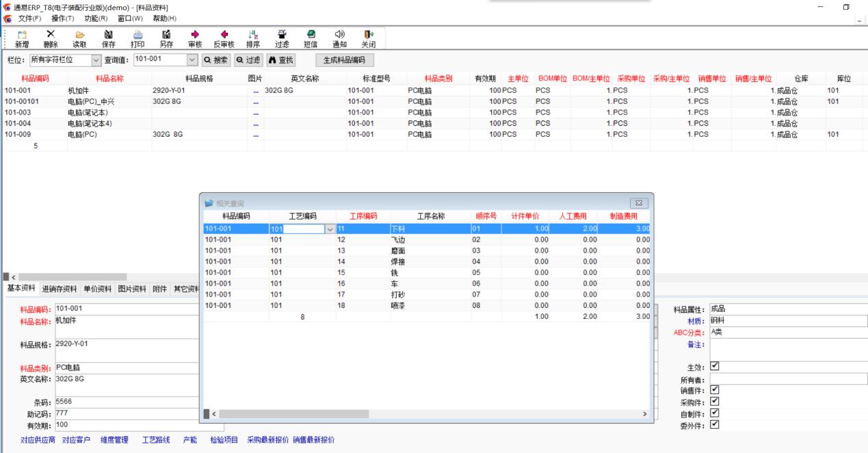This screenshot has width=868, height=453.
Task: Focus the 材质 input field
Action: pyautogui.click(x=788, y=321)
